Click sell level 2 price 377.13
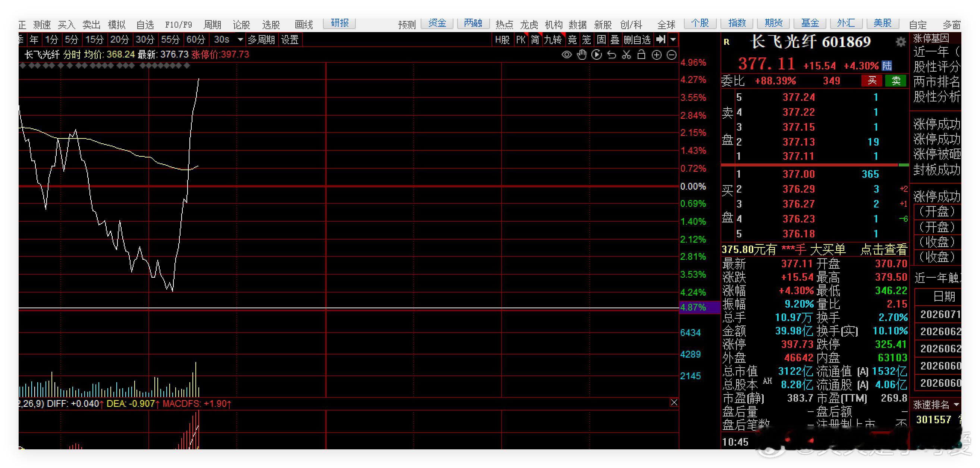This screenshot has width=980, height=468. pos(798,142)
